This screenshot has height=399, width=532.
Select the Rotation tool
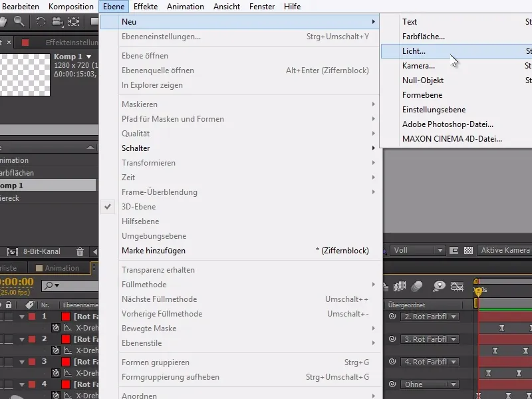(x=40, y=20)
